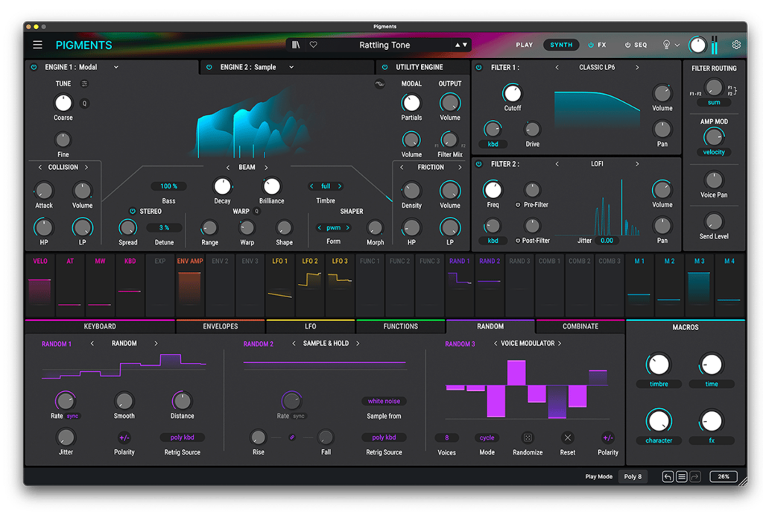Screen dimensions: 763x532
Task: Toggle Filter 1 power button
Action: tap(479, 68)
